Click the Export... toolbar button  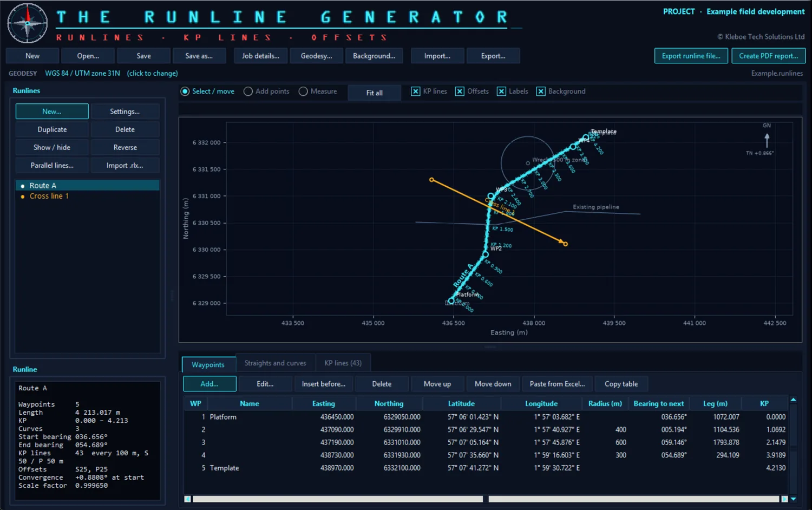493,56
